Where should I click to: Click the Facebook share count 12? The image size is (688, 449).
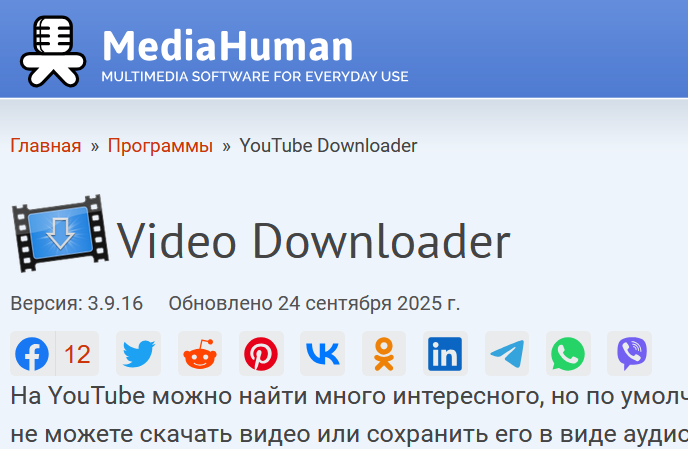77,354
